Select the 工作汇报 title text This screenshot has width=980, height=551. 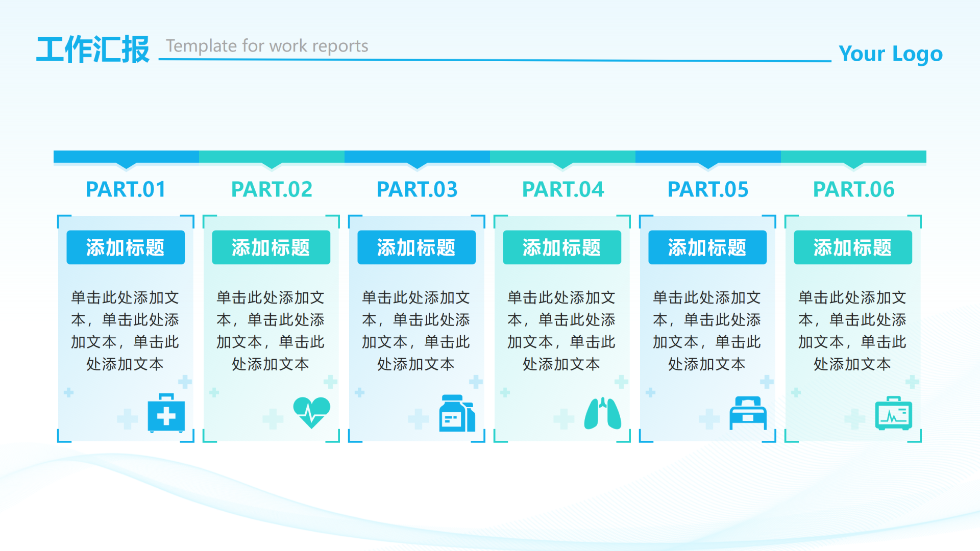tap(93, 49)
